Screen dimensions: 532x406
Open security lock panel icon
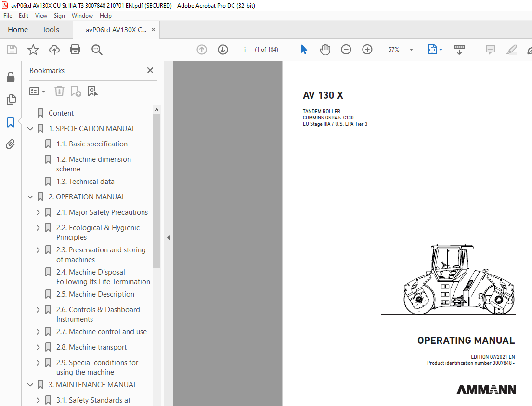(x=11, y=78)
